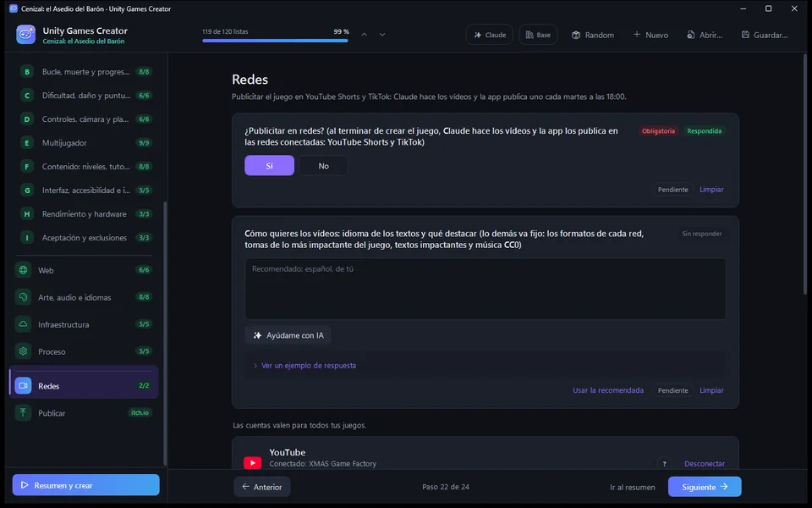Click the vídeos answer text field
This screenshot has width=812, height=508.
coord(486,289)
